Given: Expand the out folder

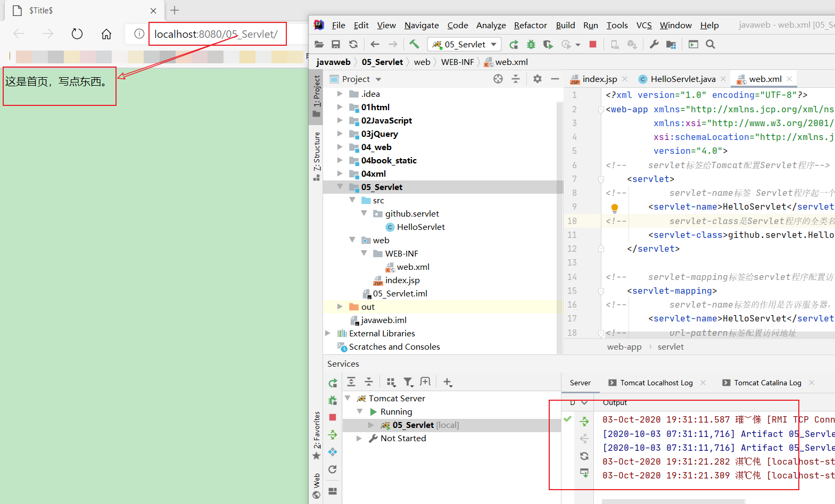Looking at the screenshot, I should pos(340,307).
